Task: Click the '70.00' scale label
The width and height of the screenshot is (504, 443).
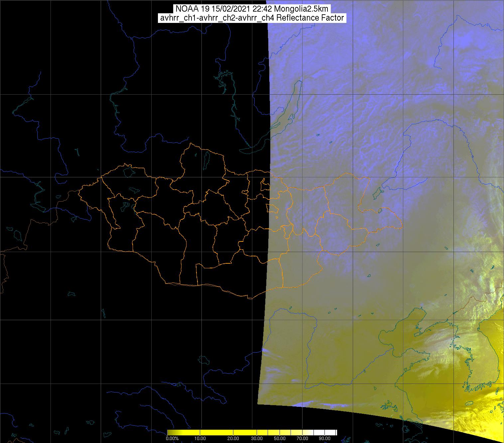Action: point(302,438)
